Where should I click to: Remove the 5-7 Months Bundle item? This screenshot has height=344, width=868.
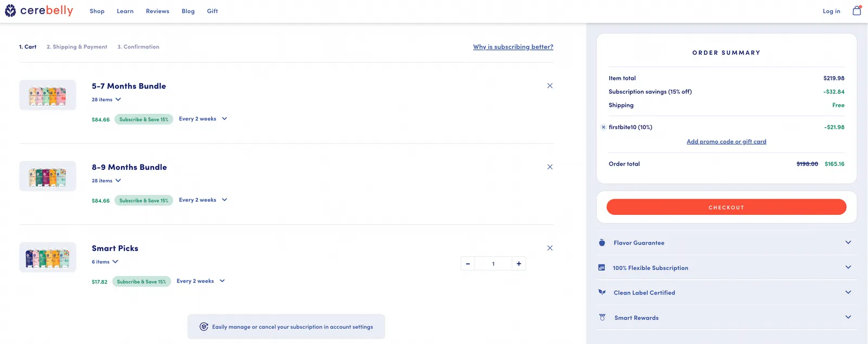click(x=550, y=86)
